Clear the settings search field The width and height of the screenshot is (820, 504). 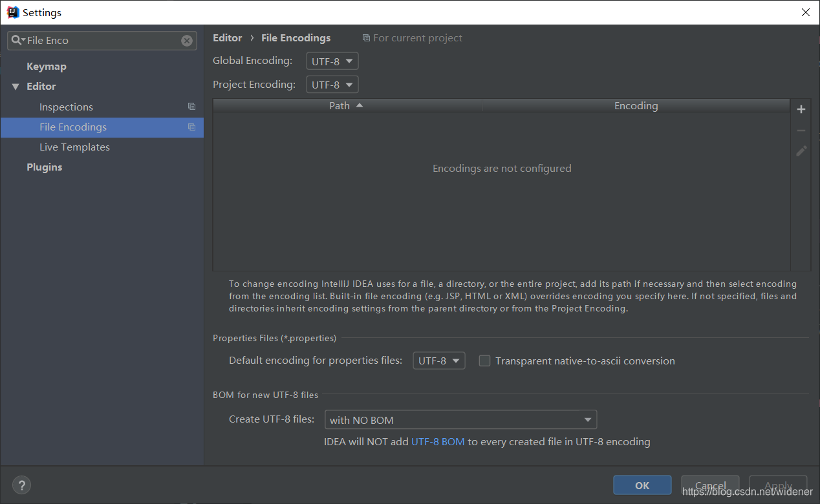187,41
